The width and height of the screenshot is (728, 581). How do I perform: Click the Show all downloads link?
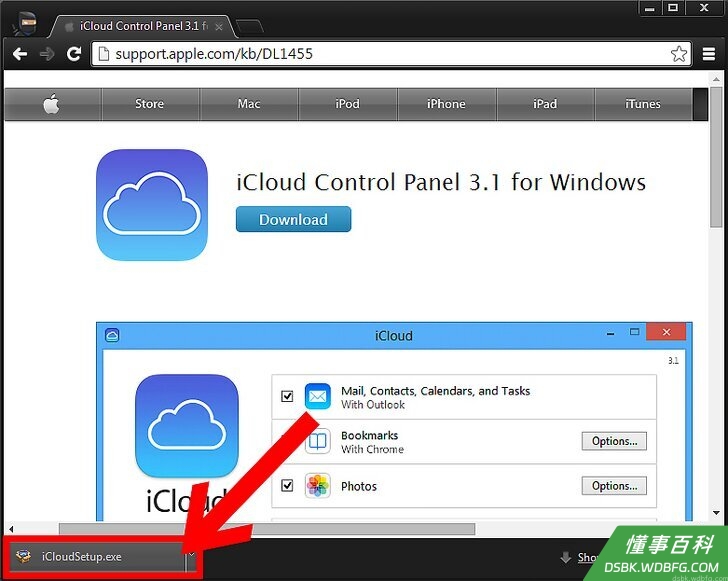(x=588, y=557)
